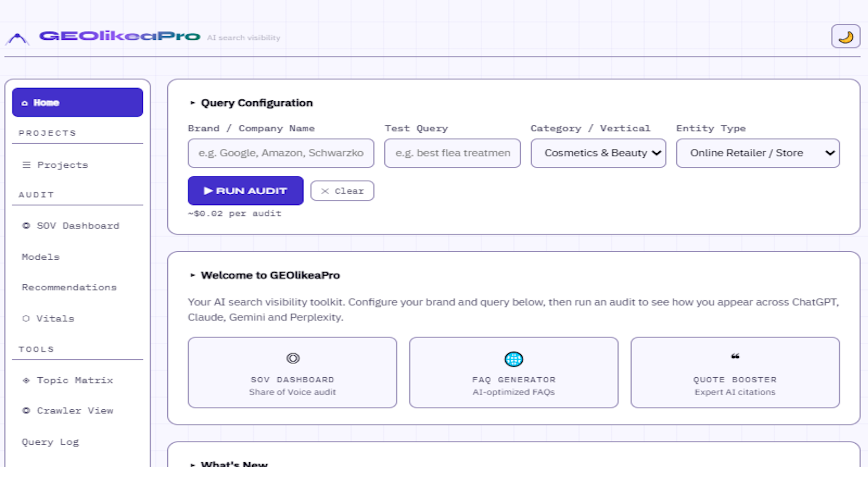The image size is (868, 488).
Task: Click the 'AI search visibility' tagline
Action: [x=244, y=38]
